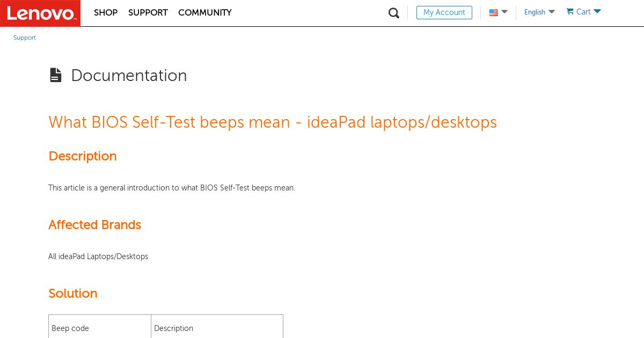Click the shopping cart icon
This screenshot has height=338, width=644.
coord(570,11)
